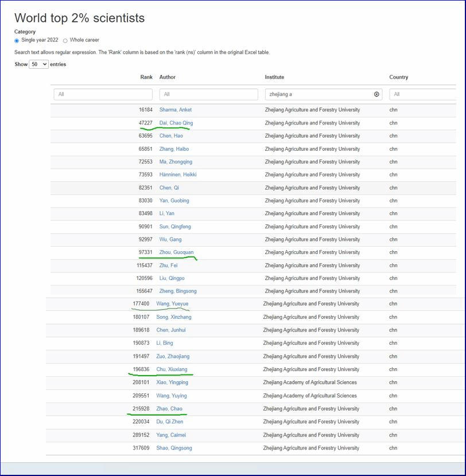Open author link Chu, Xiuxiang
The width and height of the screenshot is (466, 476).
172,369
